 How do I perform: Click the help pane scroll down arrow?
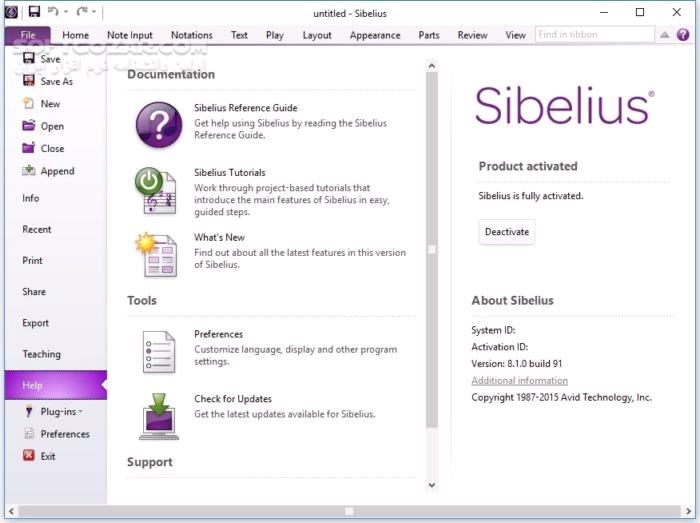431,485
